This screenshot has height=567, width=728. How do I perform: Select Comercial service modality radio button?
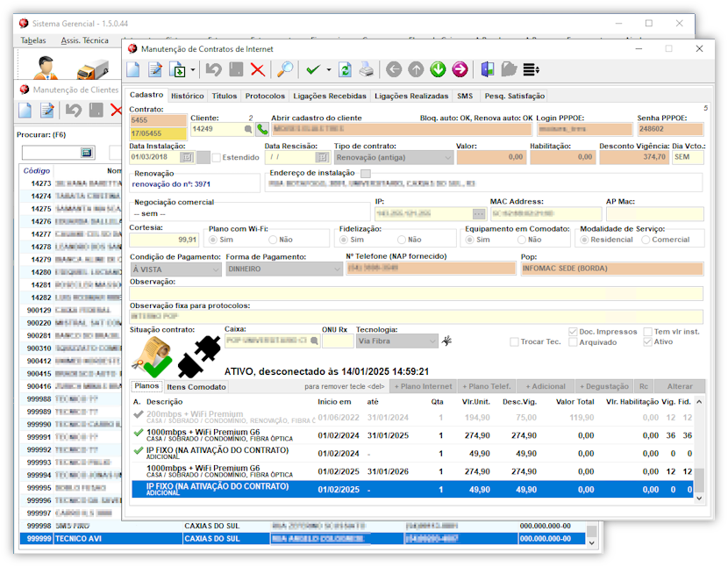pos(646,240)
